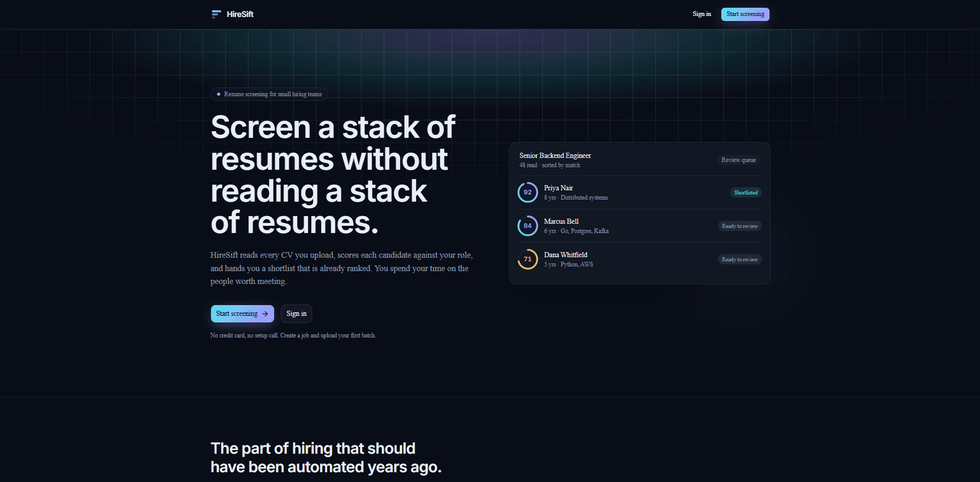Click Sign in in the top navigation
The height and width of the screenshot is (482, 980).
[x=702, y=14]
